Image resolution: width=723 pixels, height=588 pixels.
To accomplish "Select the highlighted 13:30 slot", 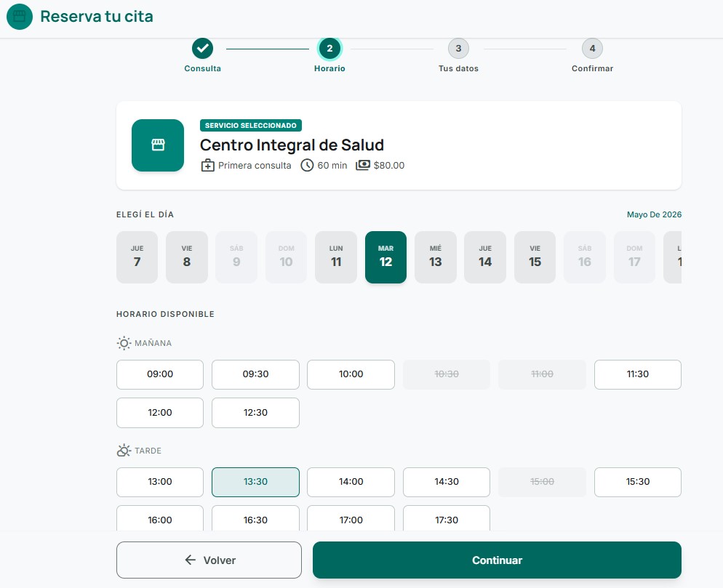I will pyautogui.click(x=255, y=482).
